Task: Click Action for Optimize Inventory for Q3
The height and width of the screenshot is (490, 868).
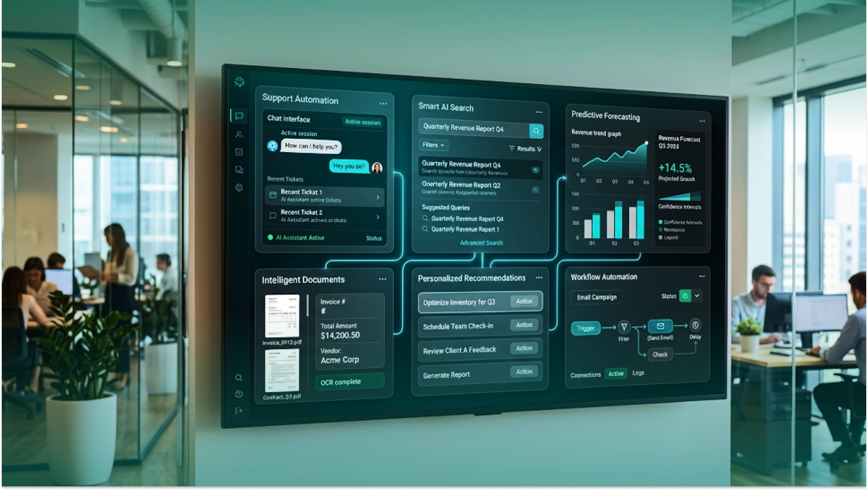Action: pyautogui.click(x=524, y=301)
